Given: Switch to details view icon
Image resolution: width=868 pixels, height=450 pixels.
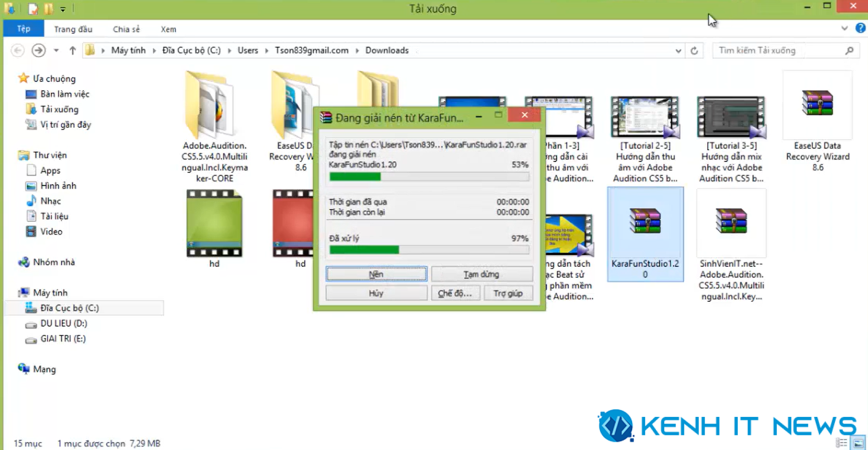Looking at the screenshot, I should 842,443.
